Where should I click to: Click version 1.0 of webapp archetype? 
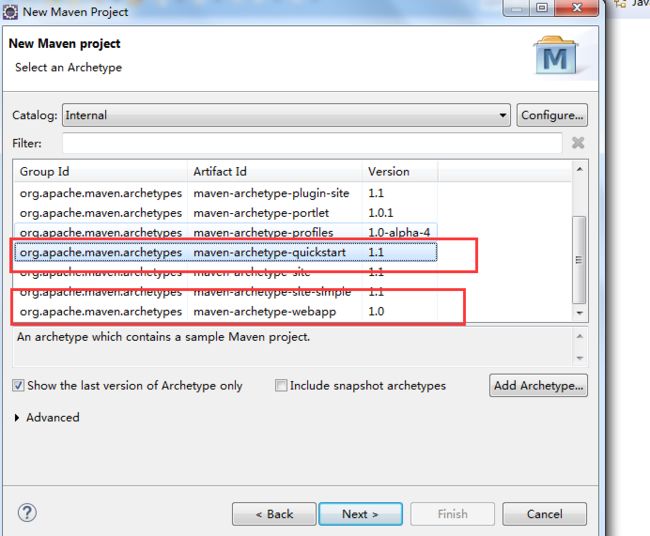pyautogui.click(x=376, y=311)
